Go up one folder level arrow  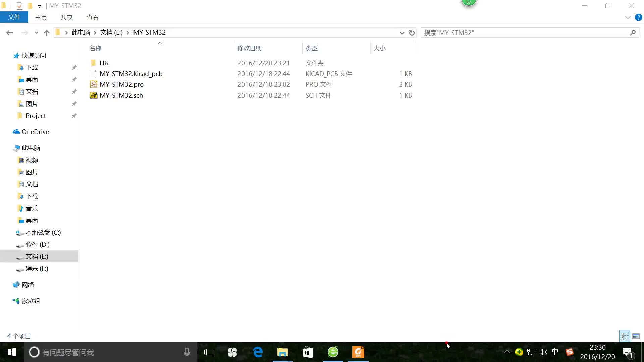pyautogui.click(x=47, y=33)
